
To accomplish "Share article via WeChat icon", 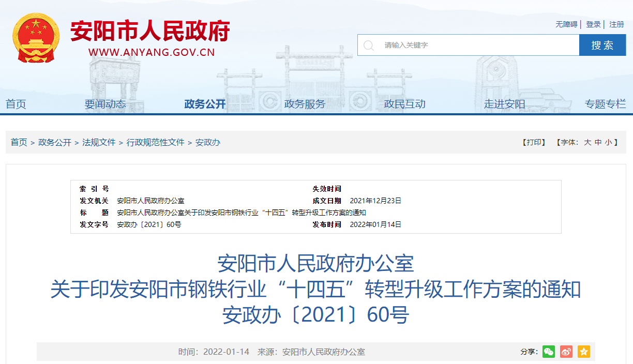I will pyautogui.click(x=549, y=352).
